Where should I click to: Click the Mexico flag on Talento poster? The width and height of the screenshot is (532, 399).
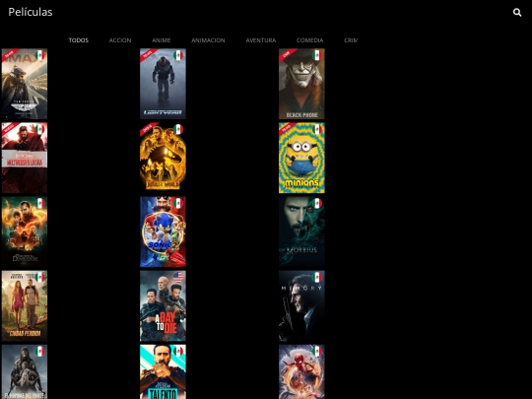178,351
